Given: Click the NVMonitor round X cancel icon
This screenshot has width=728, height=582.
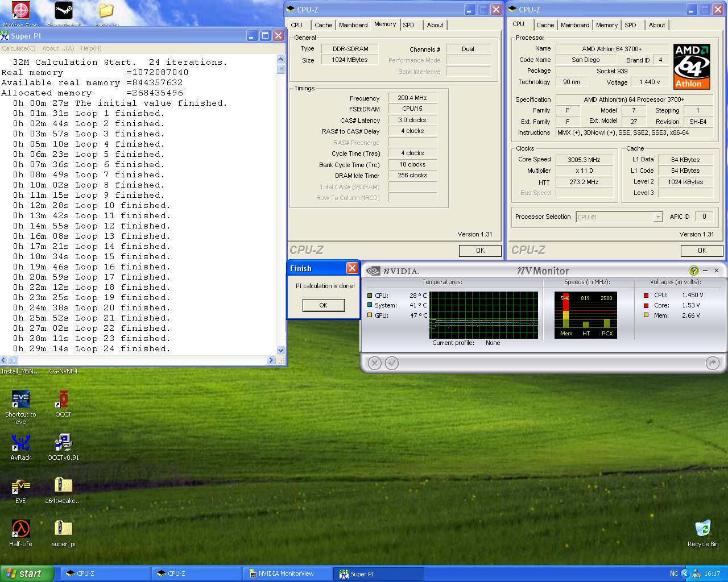Looking at the screenshot, I should 374,363.
